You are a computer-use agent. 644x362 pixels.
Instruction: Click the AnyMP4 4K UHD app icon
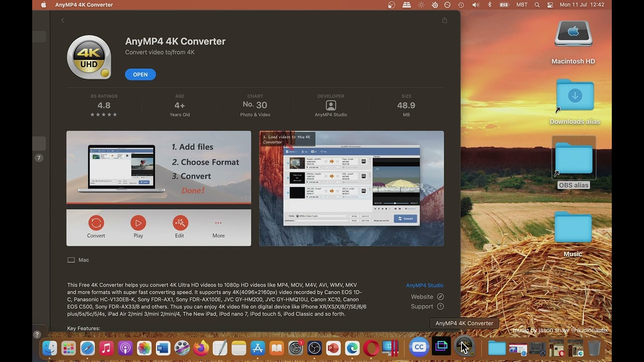pos(89,57)
